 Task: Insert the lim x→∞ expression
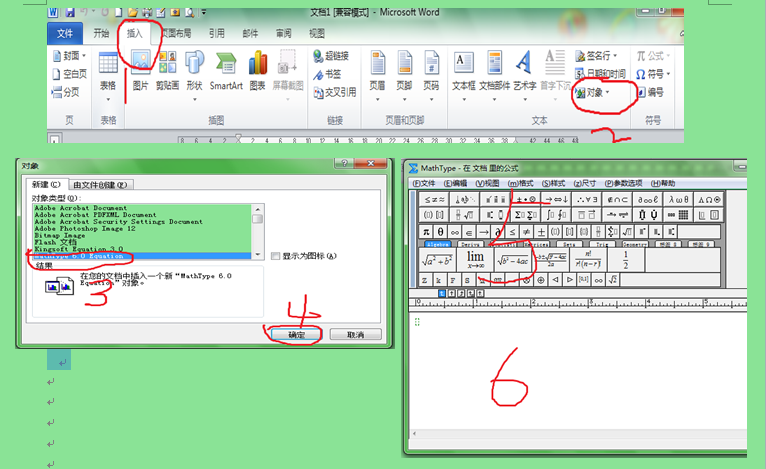[x=475, y=259]
